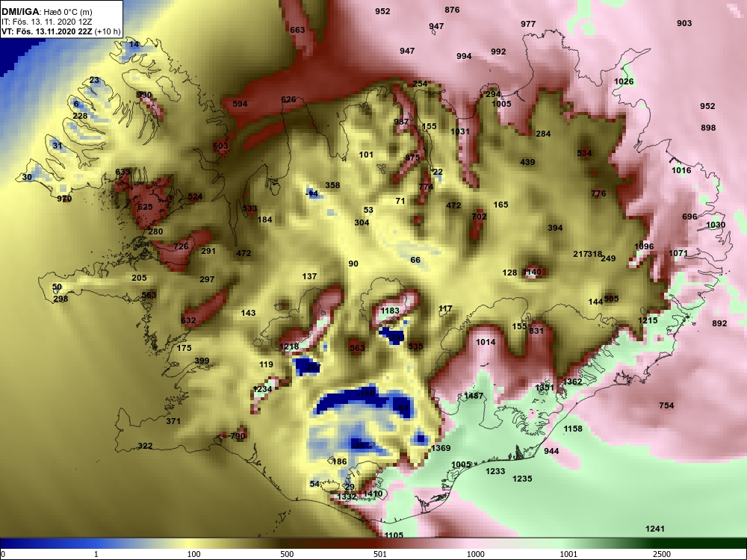This screenshot has height=560, width=747.
Task: Click the map value '702'
Action: tap(479, 217)
